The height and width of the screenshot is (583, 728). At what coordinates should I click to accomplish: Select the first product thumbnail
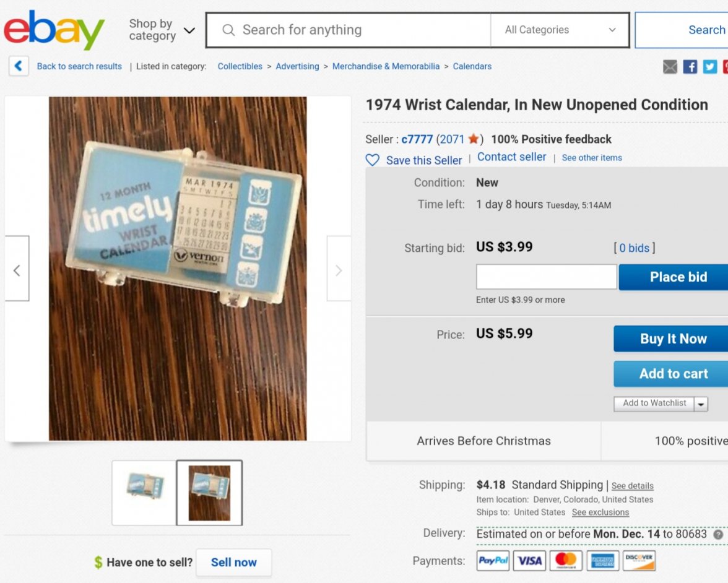(145, 493)
